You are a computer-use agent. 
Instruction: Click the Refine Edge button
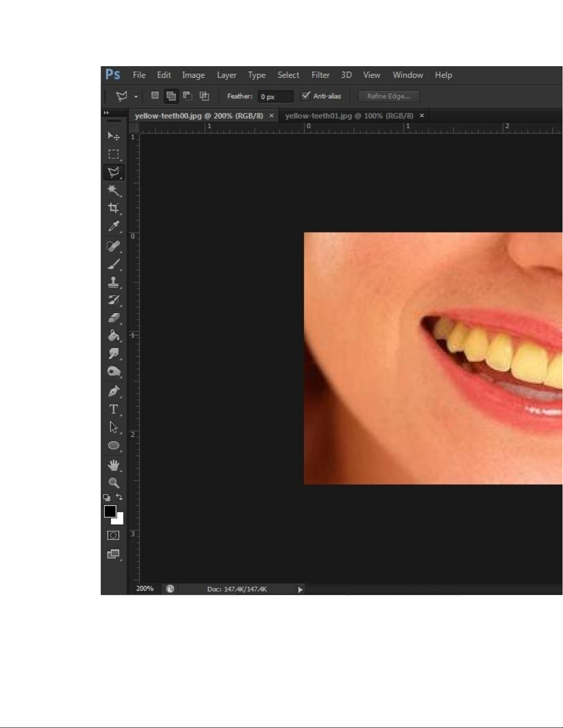click(388, 96)
